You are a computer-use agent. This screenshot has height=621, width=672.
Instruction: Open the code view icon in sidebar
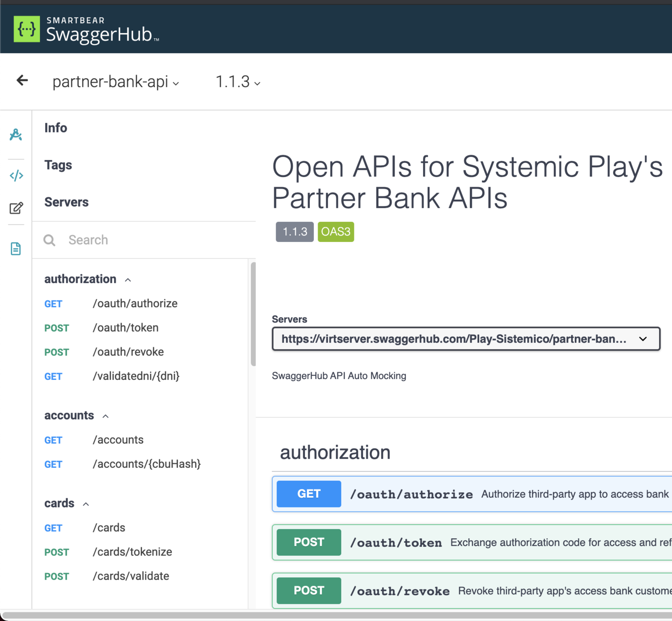16,175
